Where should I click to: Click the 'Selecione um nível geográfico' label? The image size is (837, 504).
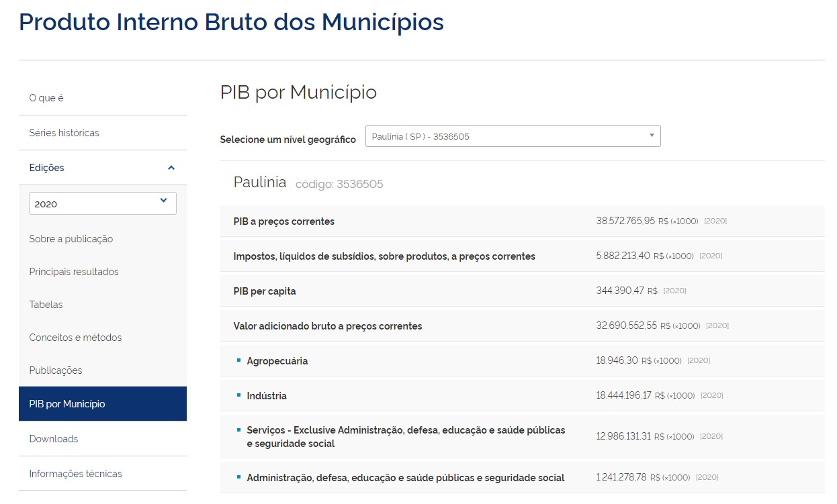pyautogui.click(x=288, y=140)
